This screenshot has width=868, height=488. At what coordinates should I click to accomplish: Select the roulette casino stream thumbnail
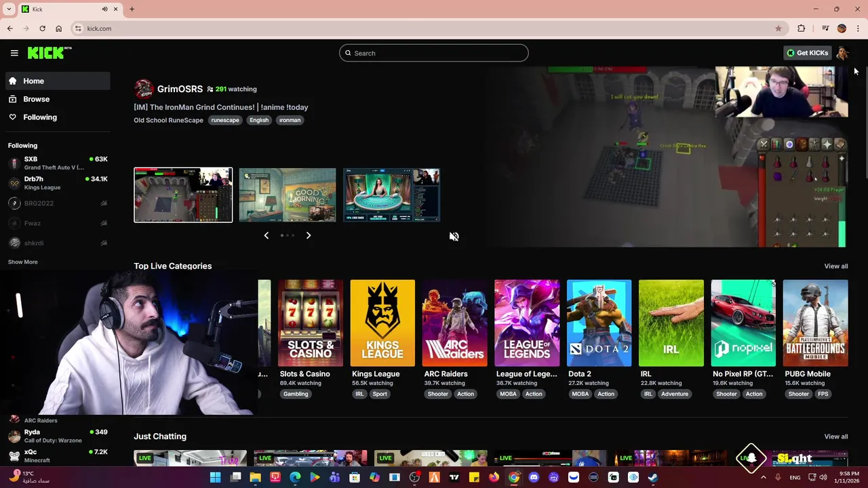tap(391, 195)
